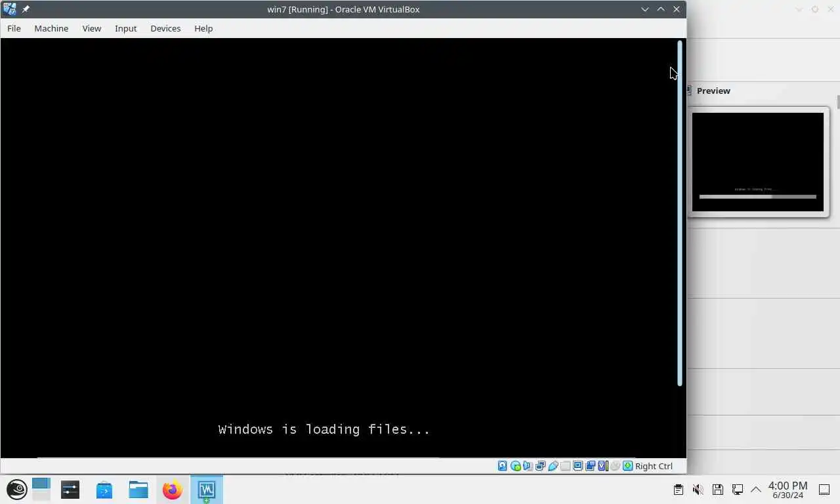The width and height of the screenshot is (840, 504).
Task: Click the VirtualBox taskbar entry
Action: 207,490
